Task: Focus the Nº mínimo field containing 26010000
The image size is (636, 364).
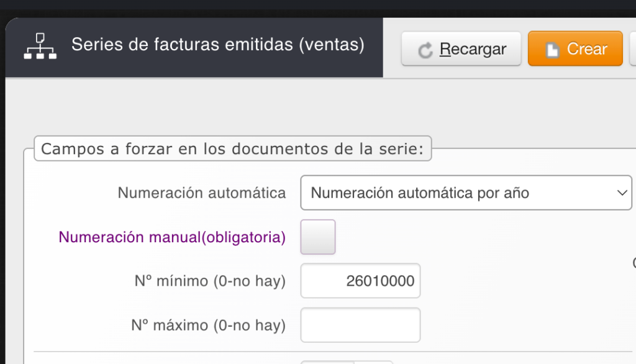Action: coord(360,281)
